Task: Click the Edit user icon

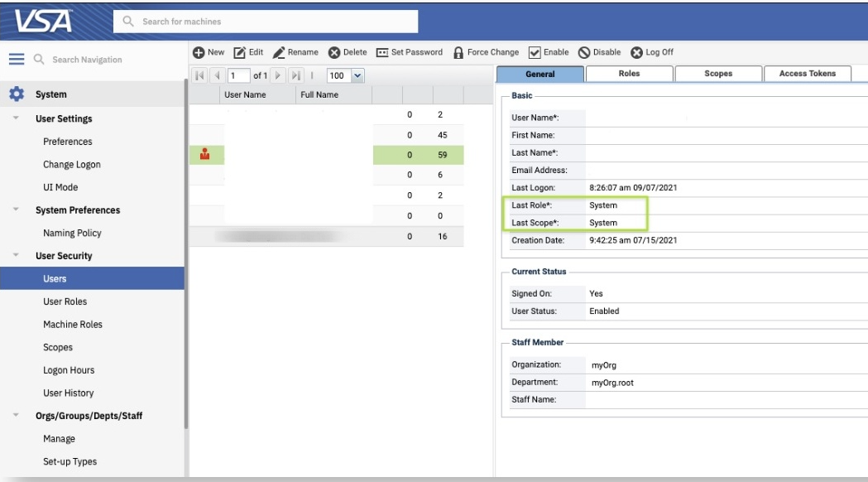Action: [240, 52]
